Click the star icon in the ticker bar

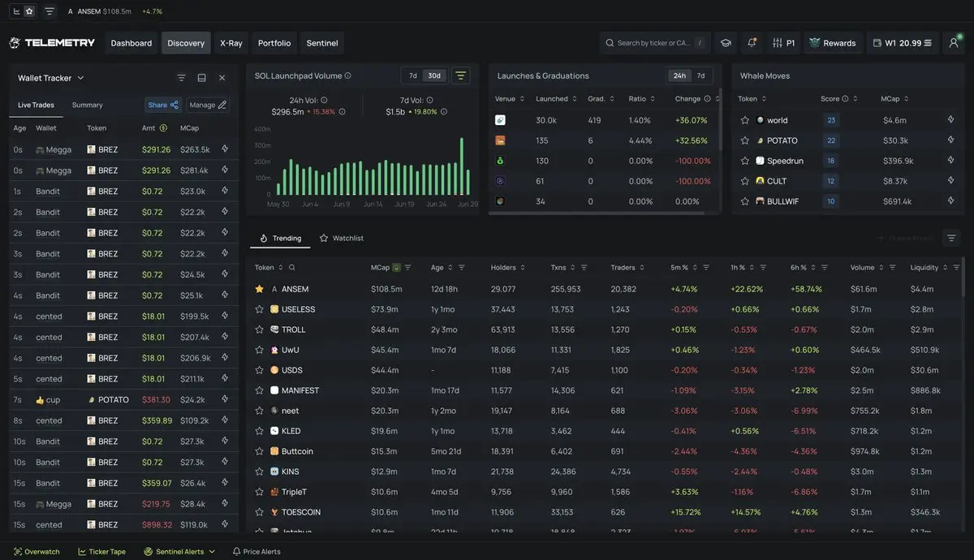29,11
